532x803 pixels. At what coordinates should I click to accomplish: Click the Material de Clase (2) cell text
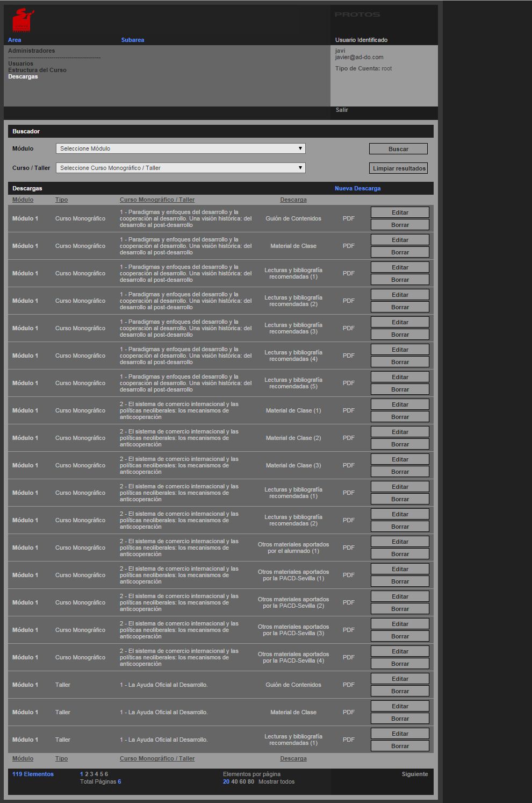pyautogui.click(x=293, y=438)
